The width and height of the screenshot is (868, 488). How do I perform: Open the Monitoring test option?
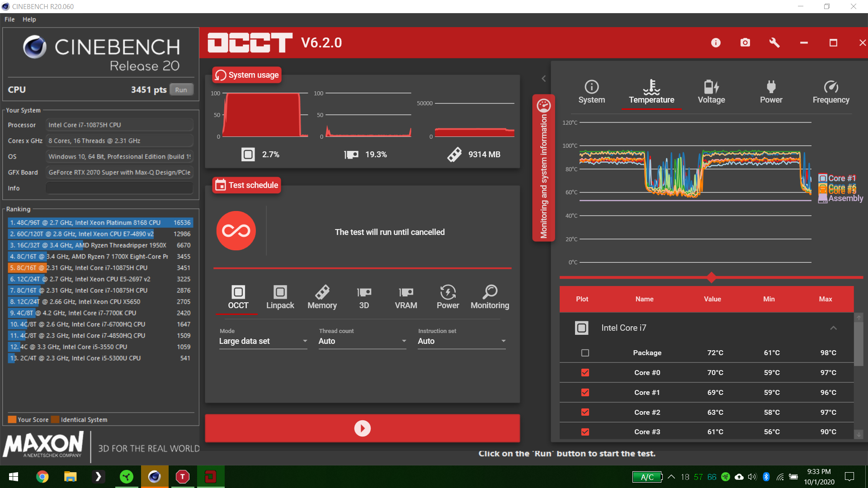click(490, 297)
